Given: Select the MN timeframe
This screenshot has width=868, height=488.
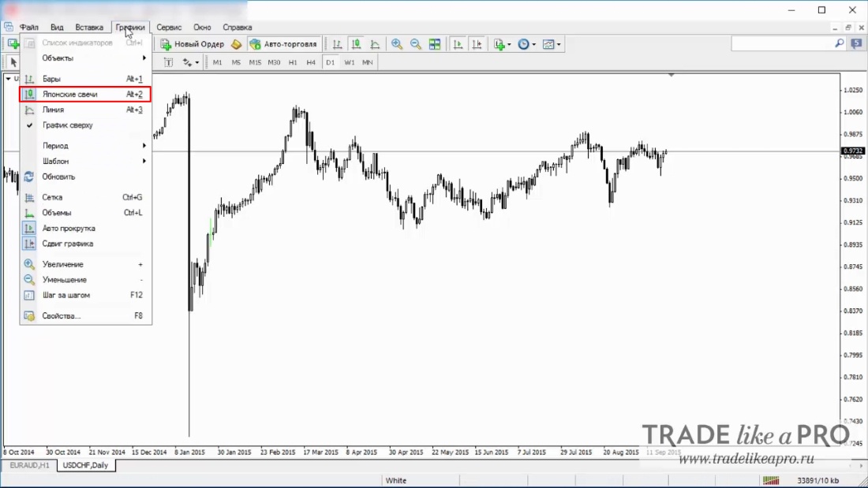Looking at the screenshot, I should [x=368, y=62].
